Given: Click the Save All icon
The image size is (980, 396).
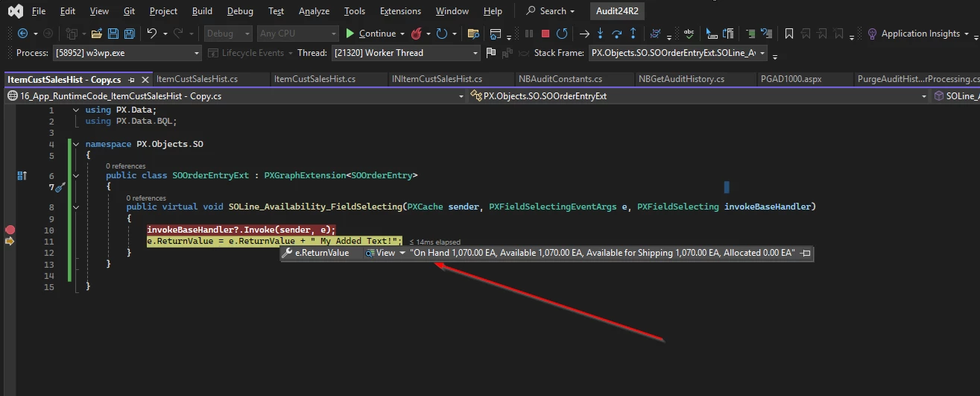Looking at the screenshot, I should [x=130, y=34].
